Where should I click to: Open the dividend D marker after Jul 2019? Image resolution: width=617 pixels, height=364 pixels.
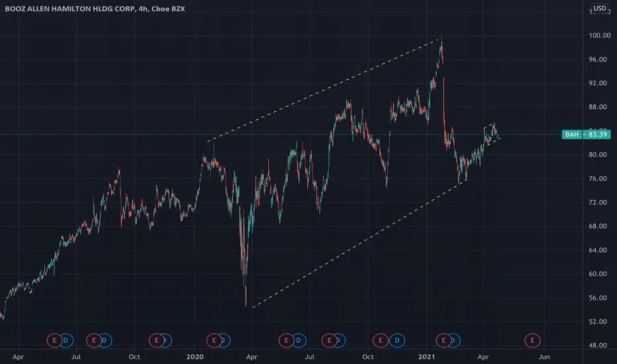[x=105, y=340]
